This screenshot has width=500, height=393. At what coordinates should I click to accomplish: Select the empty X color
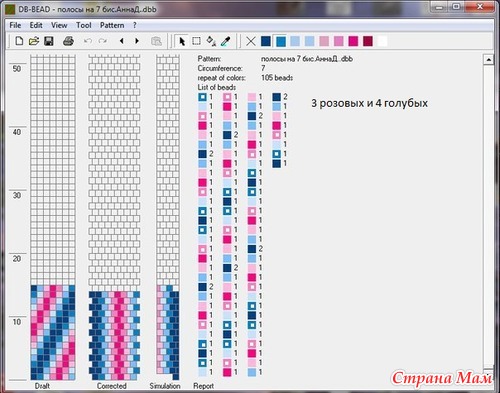point(251,41)
